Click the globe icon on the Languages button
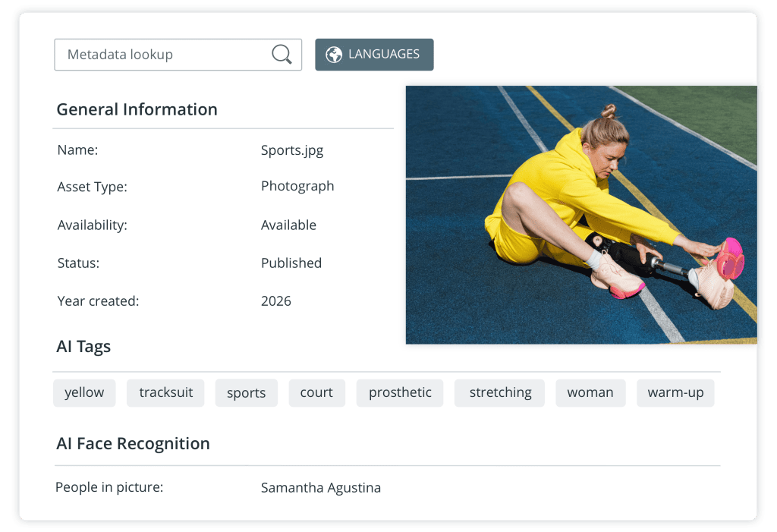The height and width of the screenshot is (532, 777). [x=331, y=54]
